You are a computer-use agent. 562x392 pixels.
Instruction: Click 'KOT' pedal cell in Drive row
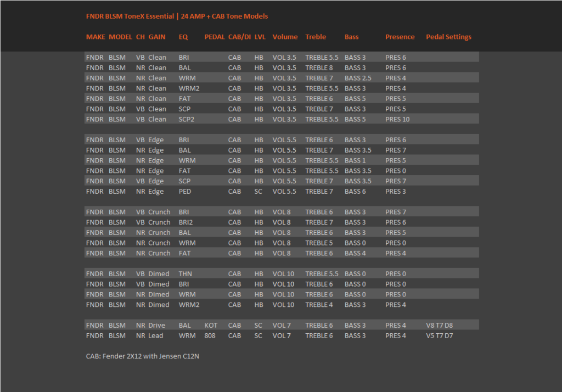(x=211, y=326)
